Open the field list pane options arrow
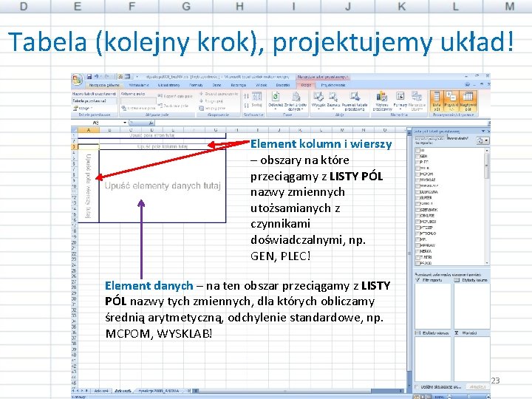The image size is (532, 399). [482, 131]
